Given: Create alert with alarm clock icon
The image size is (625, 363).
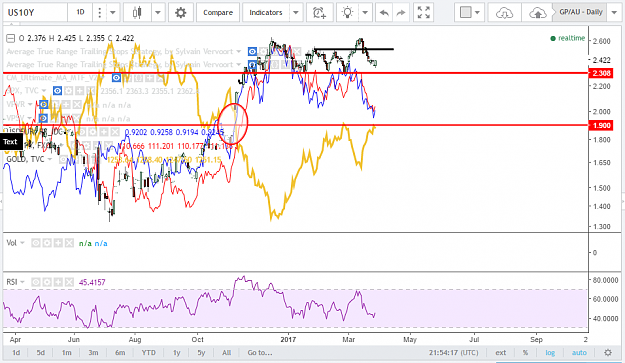Looking at the screenshot, I should 319,12.
